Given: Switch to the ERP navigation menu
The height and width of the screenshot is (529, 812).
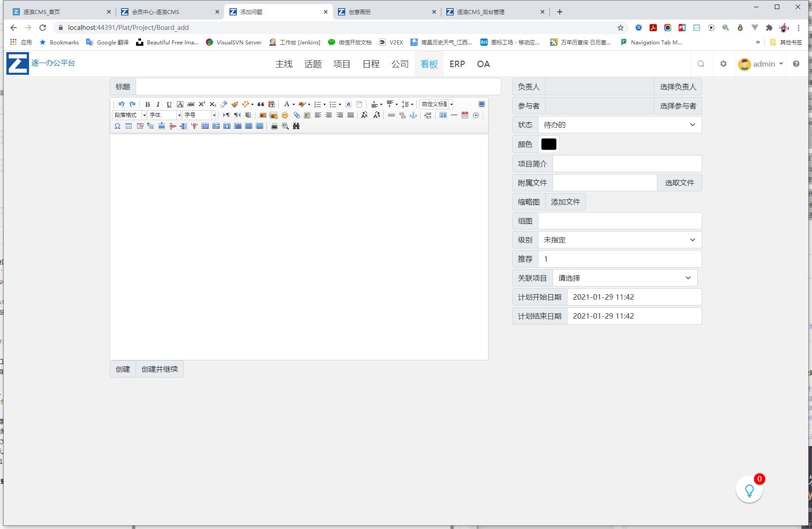Looking at the screenshot, I should click(457, 64).
